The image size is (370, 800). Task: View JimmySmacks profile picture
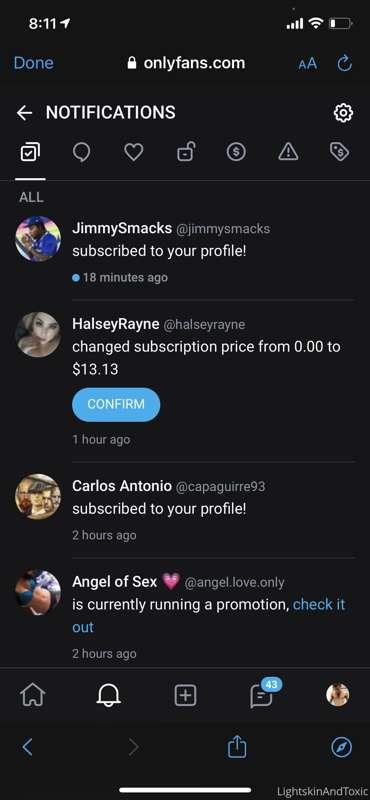tap(38, 239)
